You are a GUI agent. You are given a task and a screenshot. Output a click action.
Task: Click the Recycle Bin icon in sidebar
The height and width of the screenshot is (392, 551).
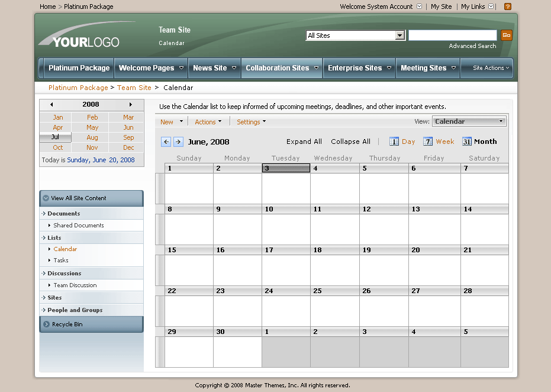[x=46, y=324]
